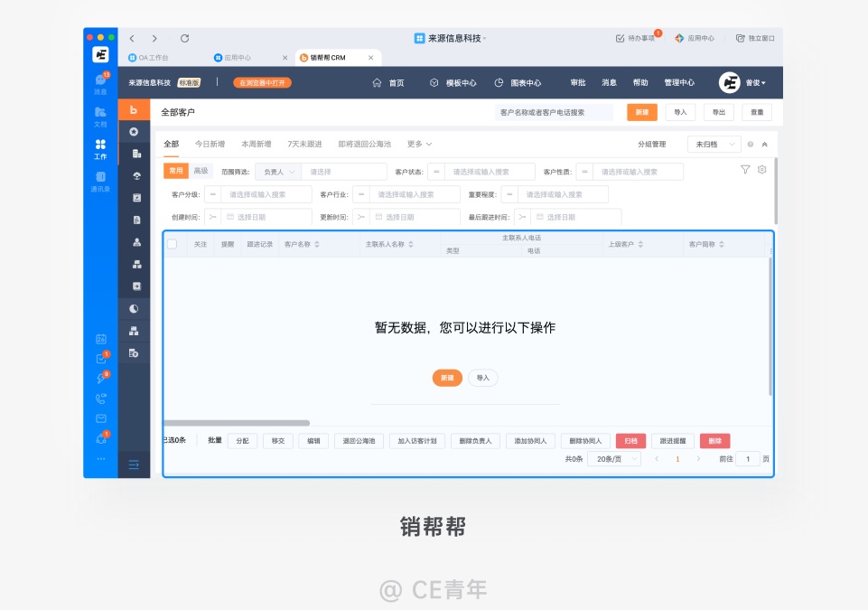Click 分组管理 link
Image resolution: width=868 pixels, height=610 pixels.
point(651,144)
